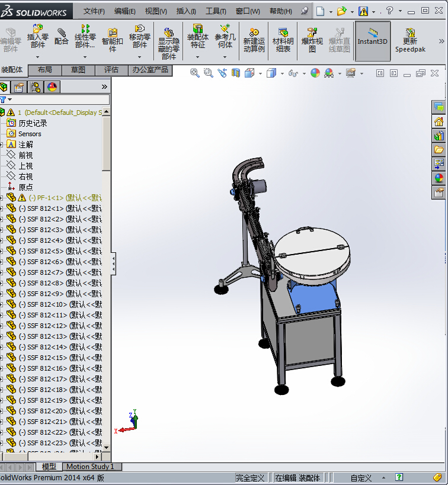Open Bill of Materials (材料明细表)

pyautogui.click(x=283, y=40)
